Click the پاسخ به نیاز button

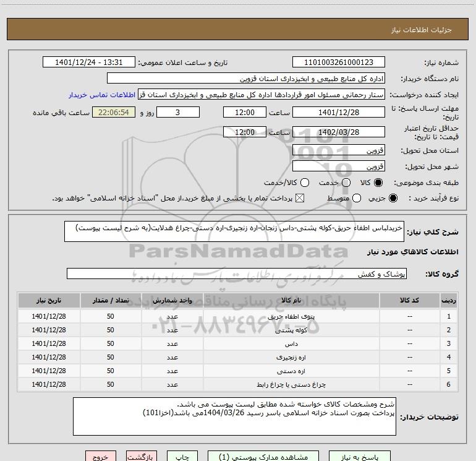[359, 457]
